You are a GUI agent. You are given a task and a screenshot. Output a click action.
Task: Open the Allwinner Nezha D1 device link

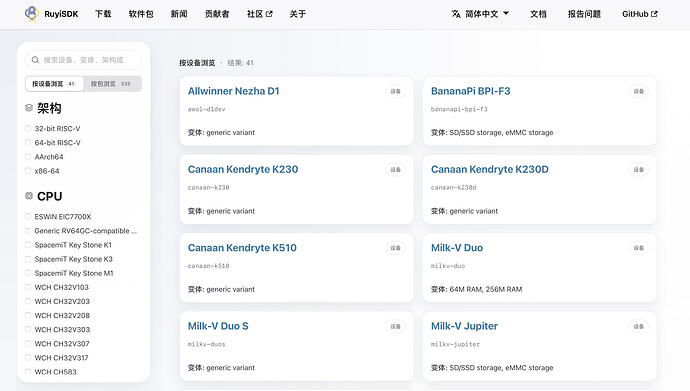click(233, 91)
